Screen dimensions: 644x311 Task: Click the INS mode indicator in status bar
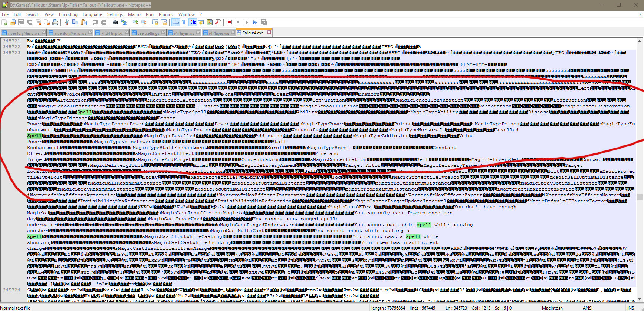coord(631,308)
